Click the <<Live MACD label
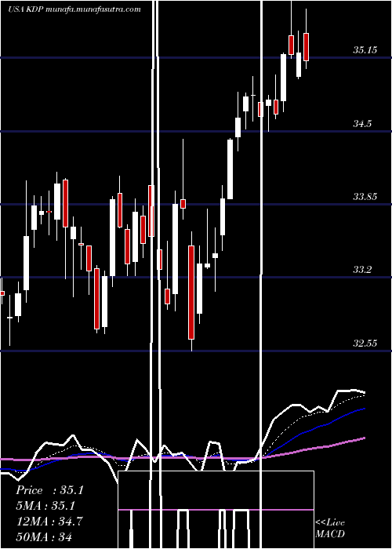The image size is (392, 549). click(x=330, y=528)
